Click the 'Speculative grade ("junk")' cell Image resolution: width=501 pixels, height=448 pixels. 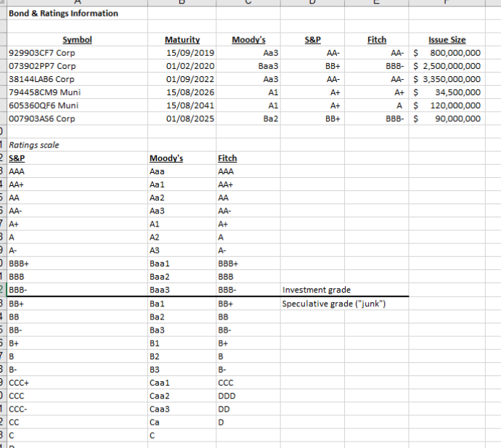click(x=312, y=304)
